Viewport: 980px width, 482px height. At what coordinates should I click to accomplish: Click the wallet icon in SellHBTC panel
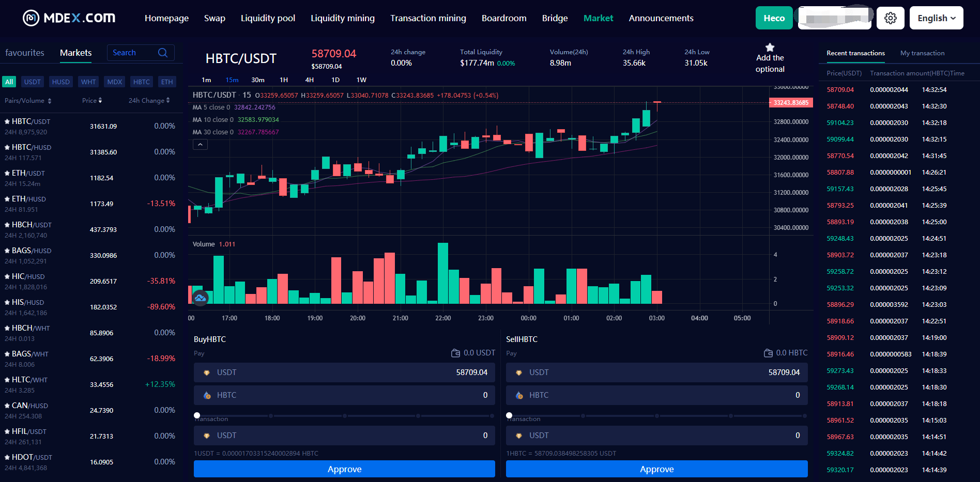click(x=768, y=353)
